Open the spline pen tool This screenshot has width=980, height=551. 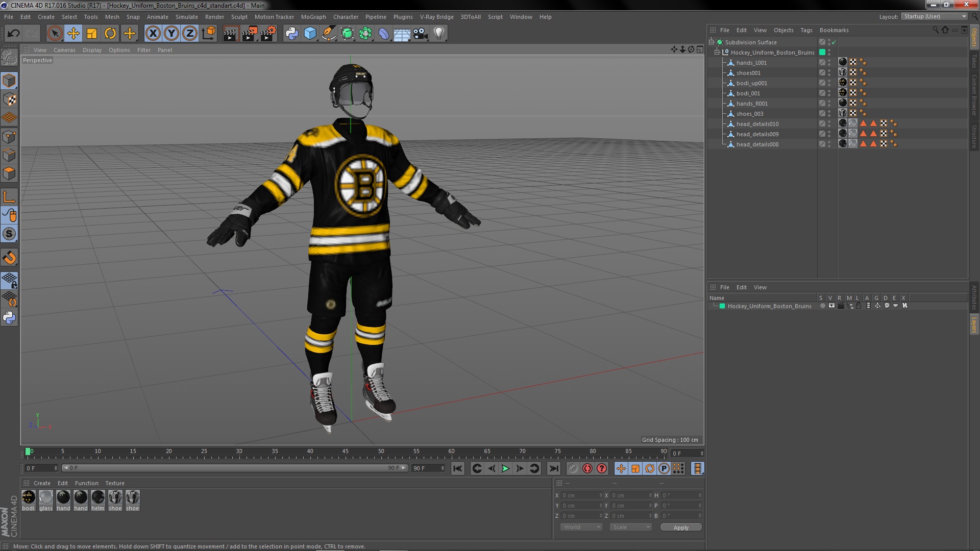pos(328,34)
